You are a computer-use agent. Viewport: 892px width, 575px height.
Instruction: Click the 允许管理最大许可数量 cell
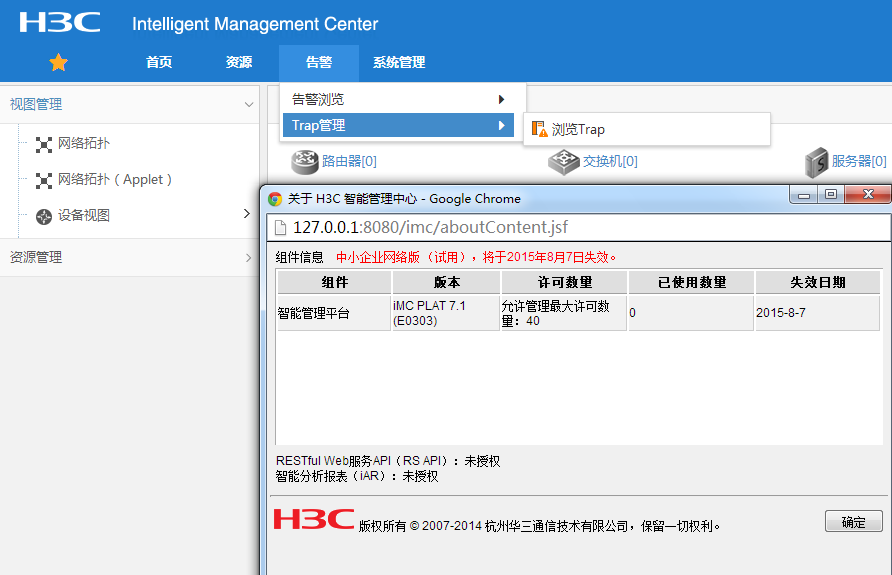(x=565, y=313)
